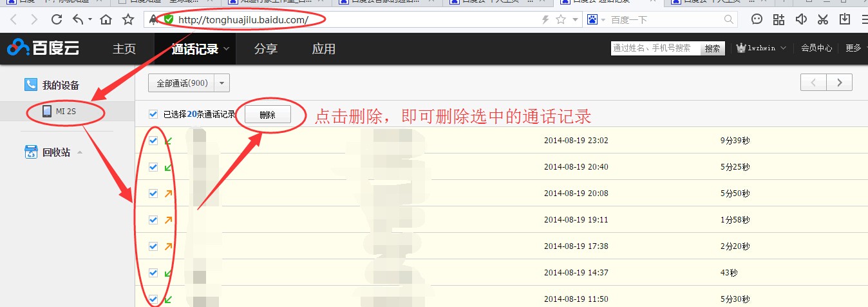This screenshot has width=868, height=307.
Task: Click the crown icon beside lwzhwin
Action: tap(741, 48)
